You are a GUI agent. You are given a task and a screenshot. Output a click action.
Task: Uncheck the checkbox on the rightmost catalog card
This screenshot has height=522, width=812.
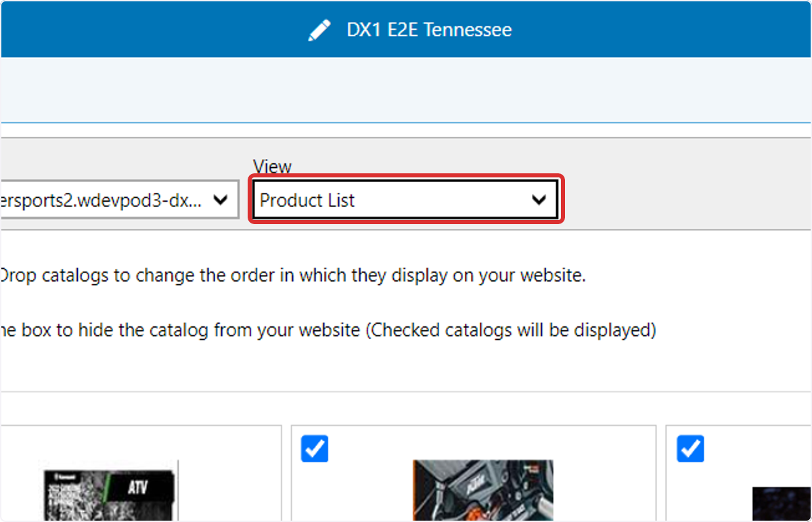click(x=690, y=448)
